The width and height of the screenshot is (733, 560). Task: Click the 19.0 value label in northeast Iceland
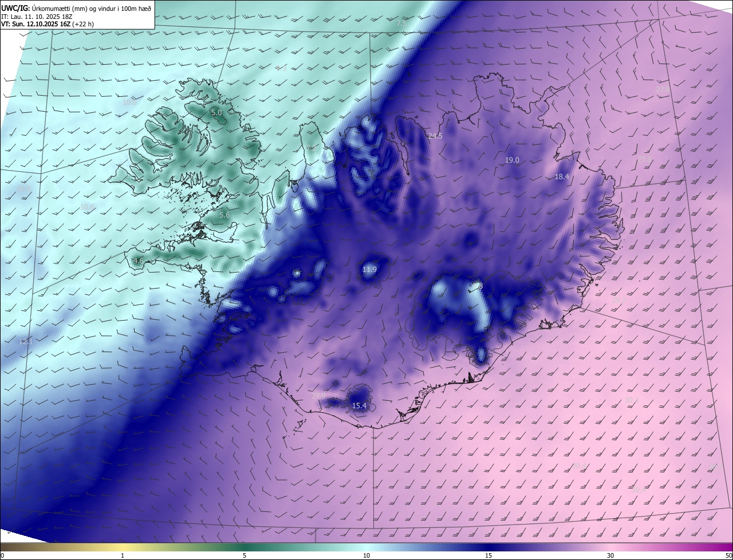tap(512, 160)
